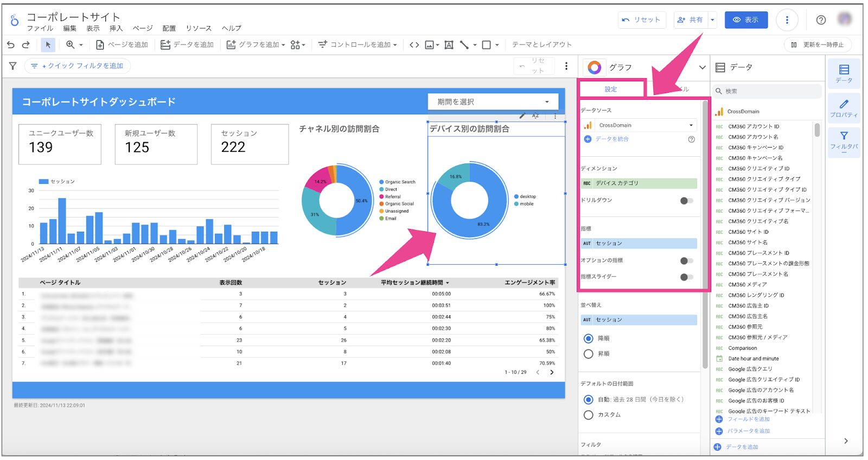Click the device category dimension chip

639,183
